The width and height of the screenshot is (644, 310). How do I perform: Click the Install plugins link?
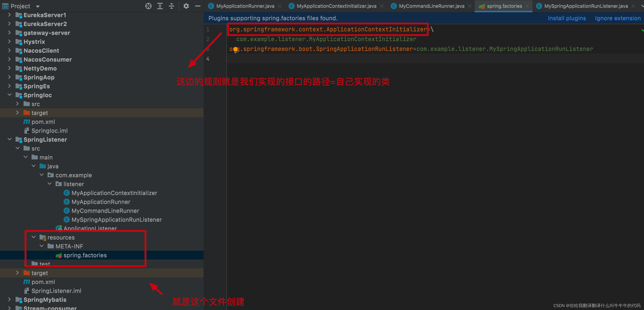point(567,18)
